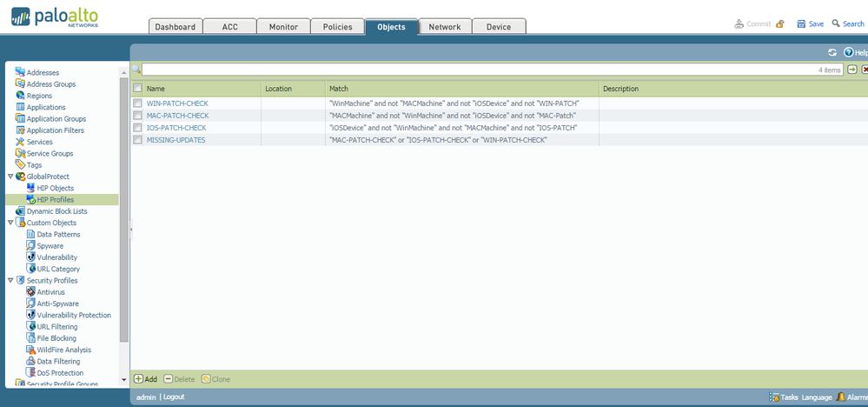The width and height of the screenshot is (868, 407).
Task: Switch to the Policies tab
Action: click(x=337, y=27)
